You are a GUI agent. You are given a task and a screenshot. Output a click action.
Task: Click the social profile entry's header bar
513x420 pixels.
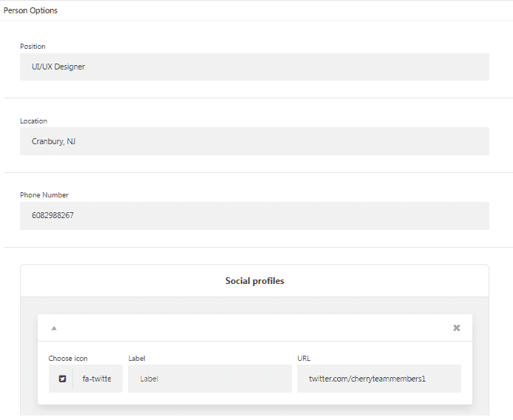click(254, 328)
